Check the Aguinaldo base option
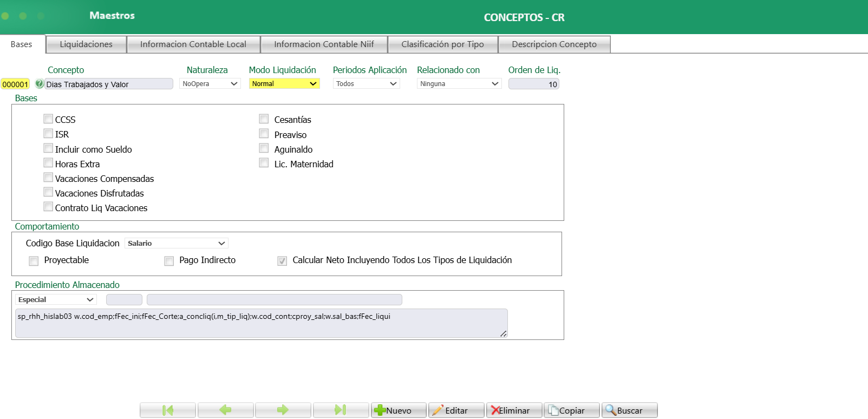 (264, 148)
